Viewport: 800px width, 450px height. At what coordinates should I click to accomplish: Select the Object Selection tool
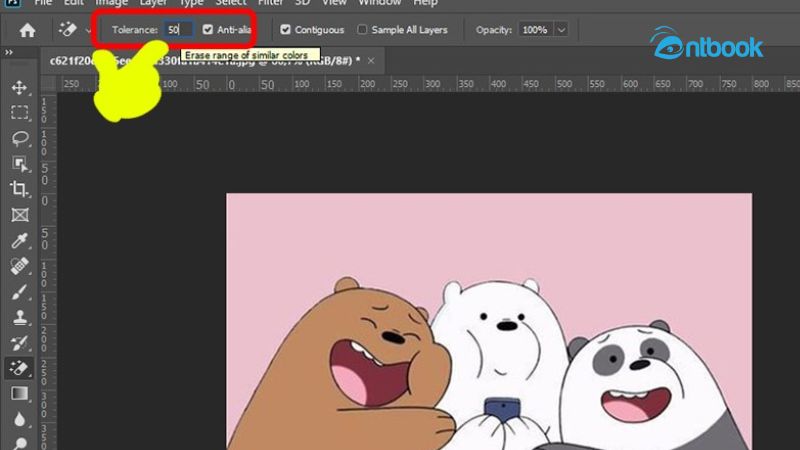click(x=19, y=164)
